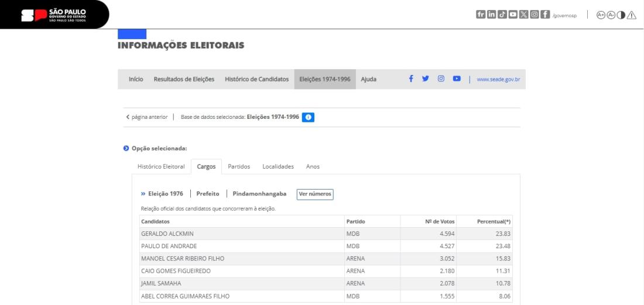
Task: Click the Pindamonhangaba breadcrumb
Action: pyautogui.click(x=259, y=194)
